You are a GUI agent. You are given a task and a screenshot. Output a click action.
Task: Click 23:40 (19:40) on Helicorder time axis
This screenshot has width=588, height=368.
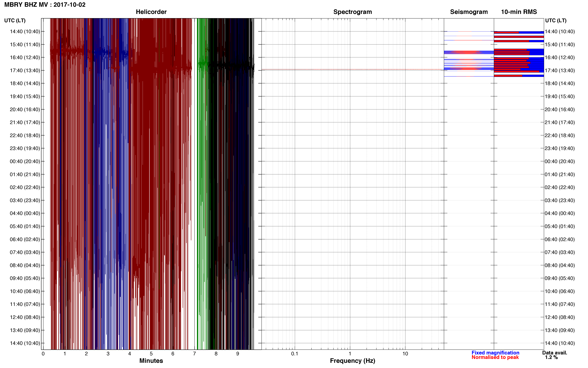25,148
